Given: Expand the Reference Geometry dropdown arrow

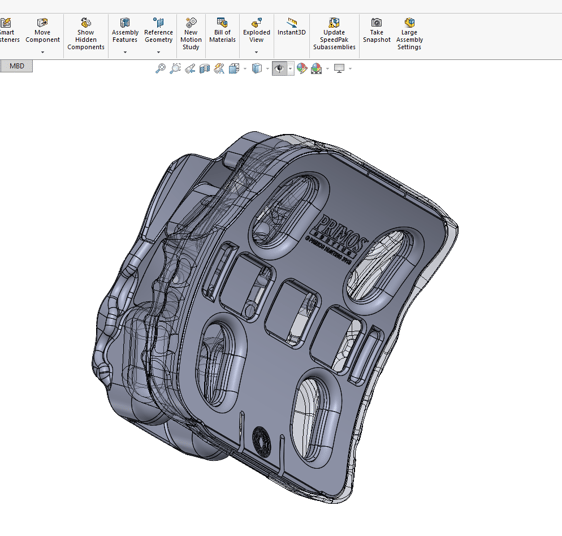Looking at the screenshot, I should [x=158, y=52].
